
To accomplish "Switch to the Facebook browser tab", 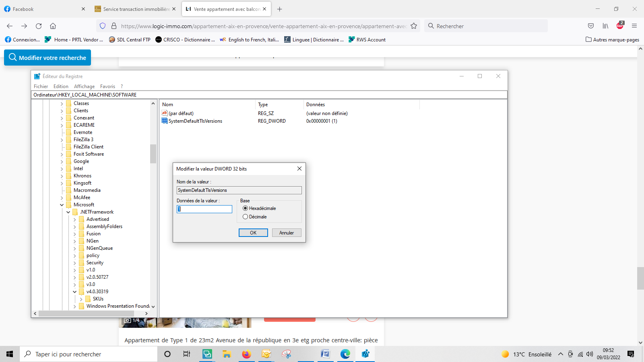I will [44, 9].
